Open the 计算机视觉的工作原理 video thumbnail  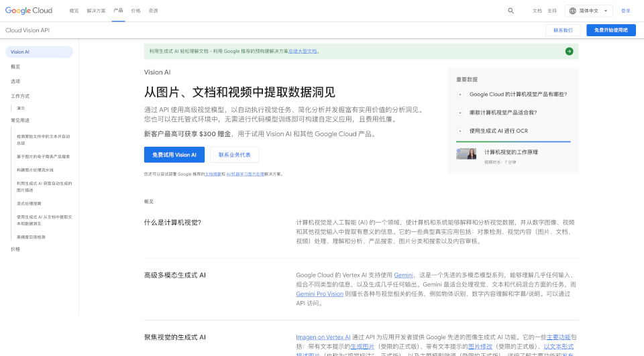[466, 154]
